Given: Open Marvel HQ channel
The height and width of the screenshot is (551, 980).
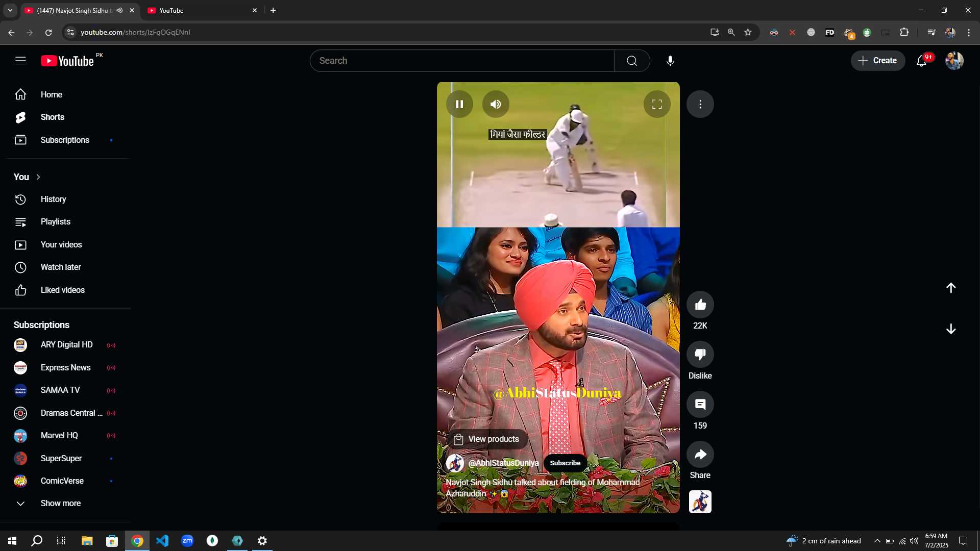Looking at the screenshot, I should tap(65, 436).
